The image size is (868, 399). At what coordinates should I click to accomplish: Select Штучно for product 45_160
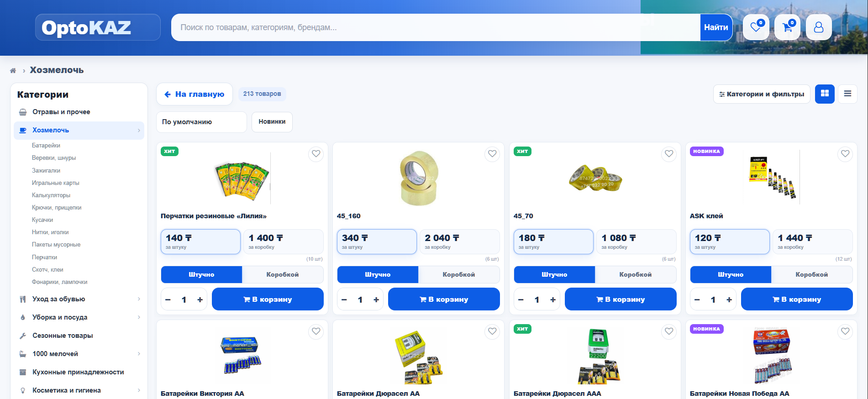click(378, 274)
